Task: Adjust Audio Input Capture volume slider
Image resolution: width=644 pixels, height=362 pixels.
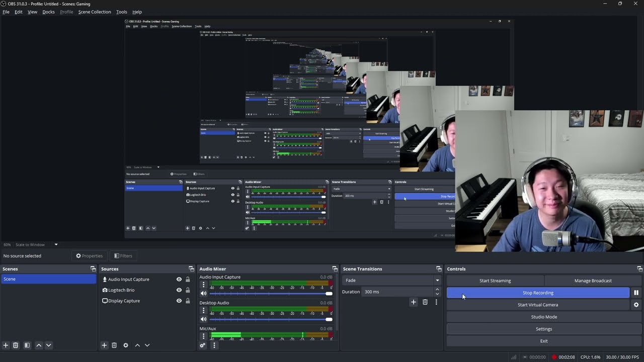Action: coord(271,293)
